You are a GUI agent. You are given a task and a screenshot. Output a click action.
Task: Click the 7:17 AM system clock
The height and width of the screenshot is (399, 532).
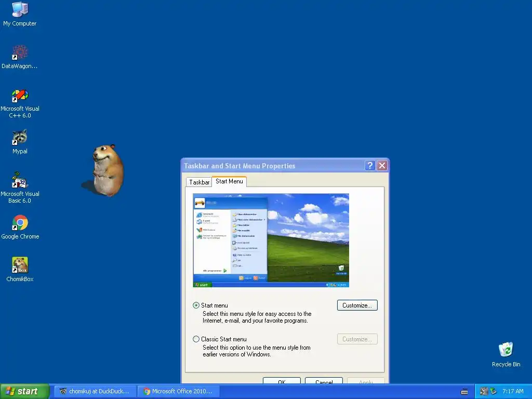(513, 392)
